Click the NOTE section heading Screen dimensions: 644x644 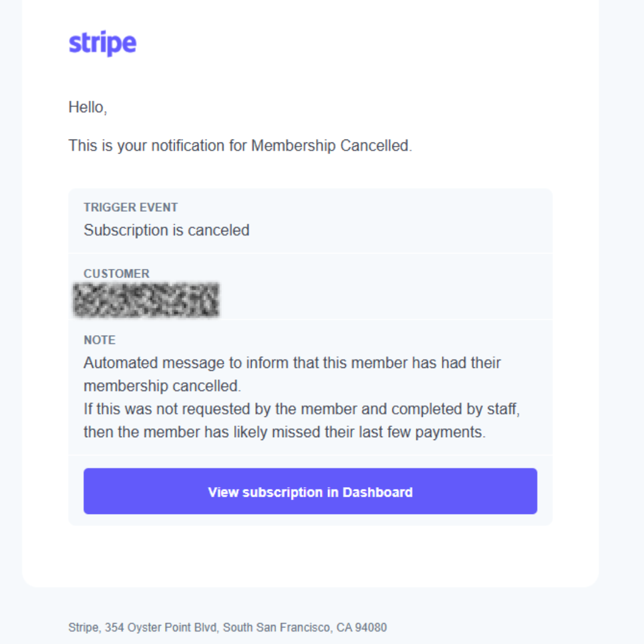coord(99,340)
